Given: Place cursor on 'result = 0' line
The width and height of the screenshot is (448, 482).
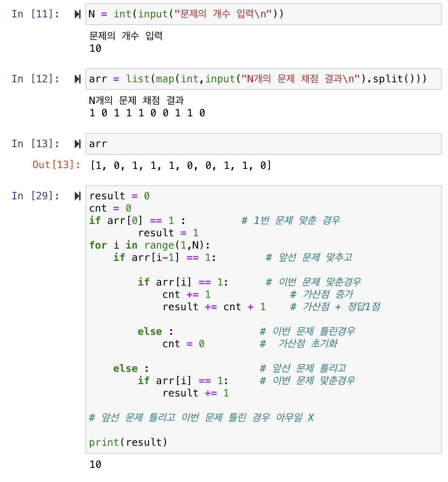Looking at the screenshot, I should pyautogui.click(x=120, y=196).
